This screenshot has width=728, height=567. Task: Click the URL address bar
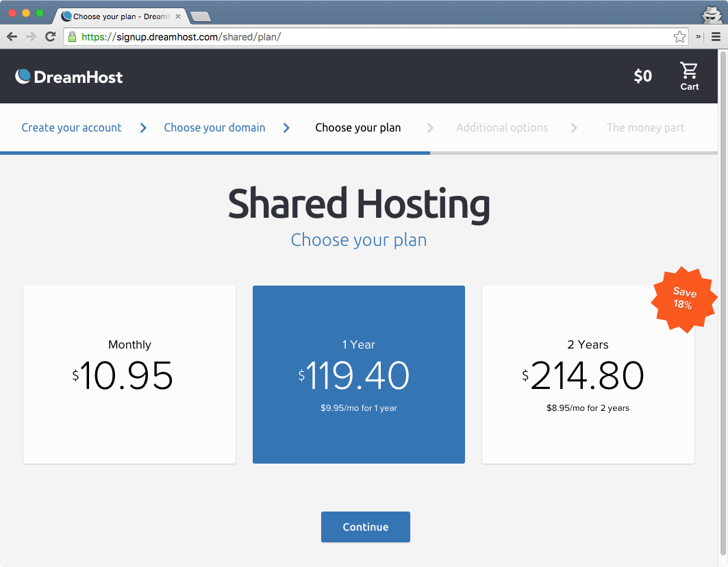tap(370, 37)
